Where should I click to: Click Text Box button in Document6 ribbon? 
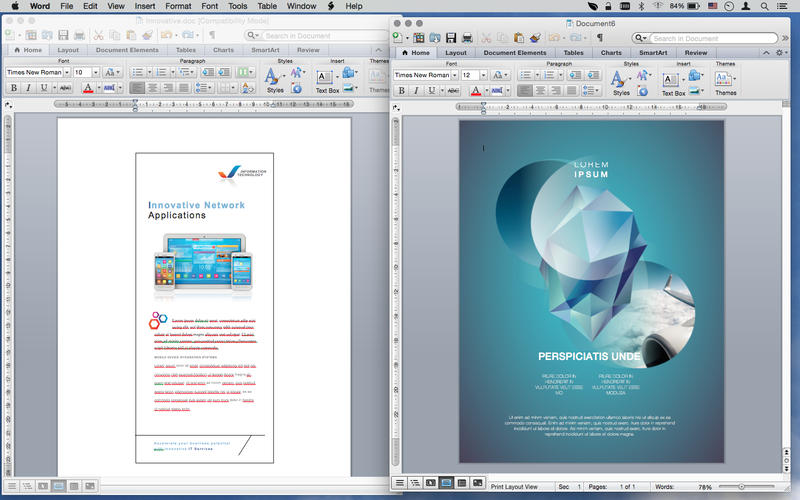(x=673, y=80)
